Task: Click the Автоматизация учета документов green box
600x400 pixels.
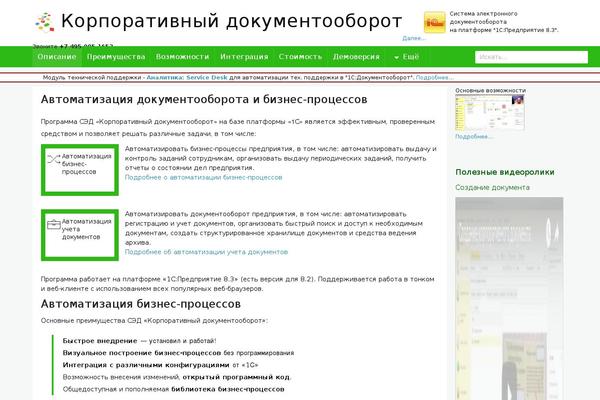Action: 80,235
